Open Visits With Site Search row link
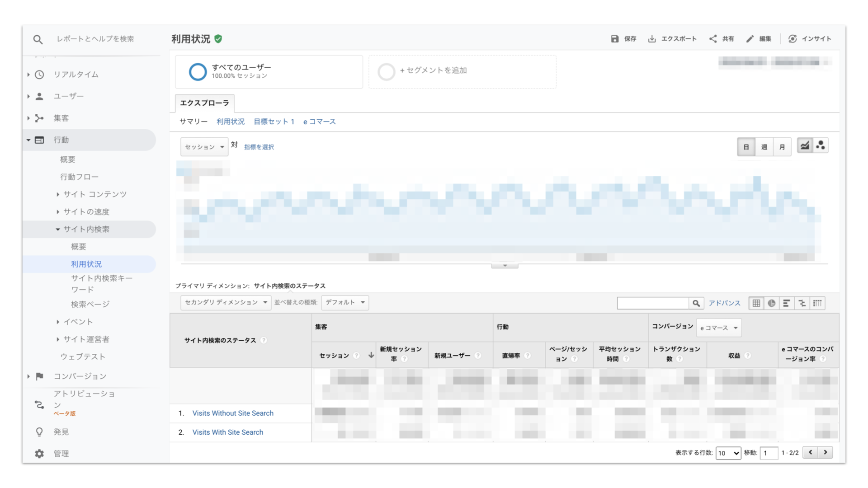This screenshot has width=868, height=488. tap(228, 432)
